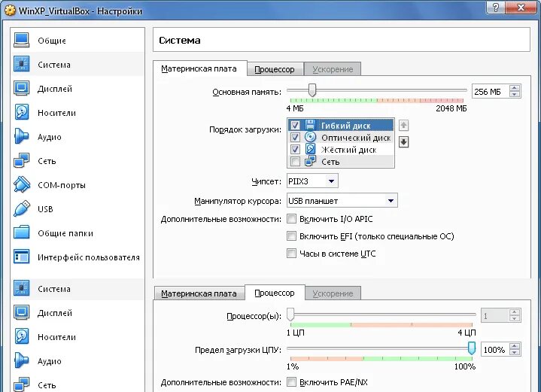The image size is (541, 392).
Task: Open the USB settings category
Action: (78, 209)
